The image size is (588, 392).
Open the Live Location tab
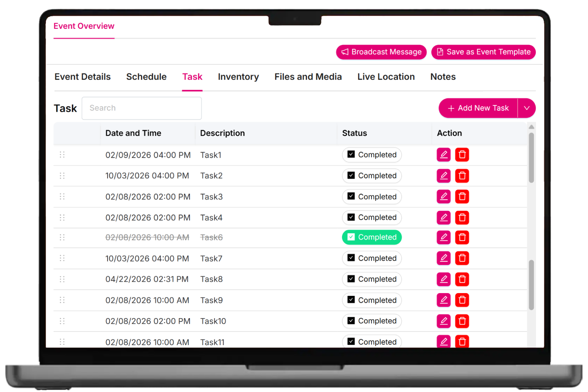(x=386, y=77)
